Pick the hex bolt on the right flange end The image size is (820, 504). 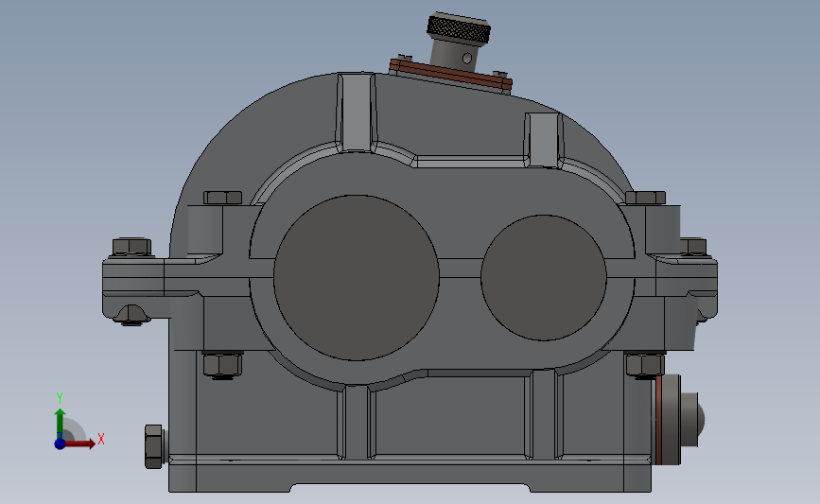pos(693,247)
